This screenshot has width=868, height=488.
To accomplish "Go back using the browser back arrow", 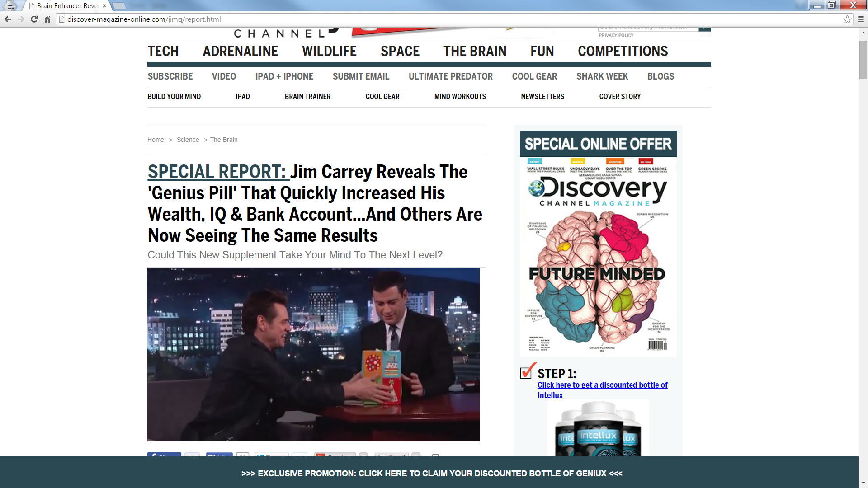I will click(x=8, y=19).
